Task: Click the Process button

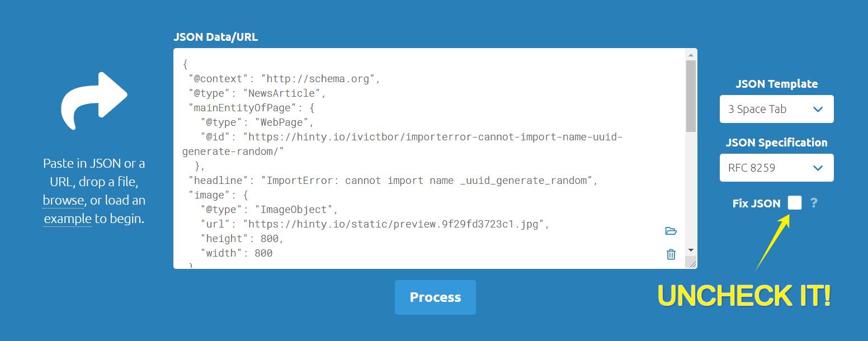Action: coord(435,297)
